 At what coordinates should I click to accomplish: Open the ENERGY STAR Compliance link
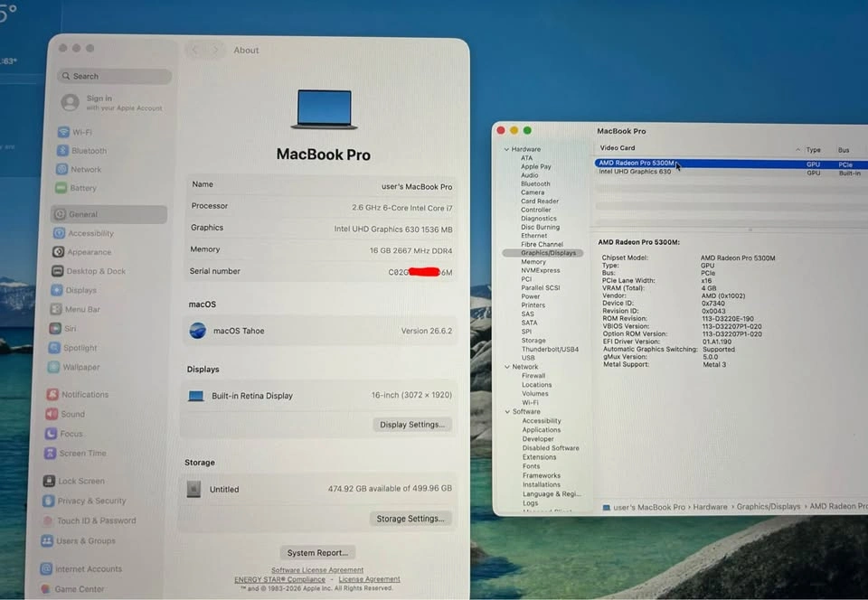tap(279, 579)
